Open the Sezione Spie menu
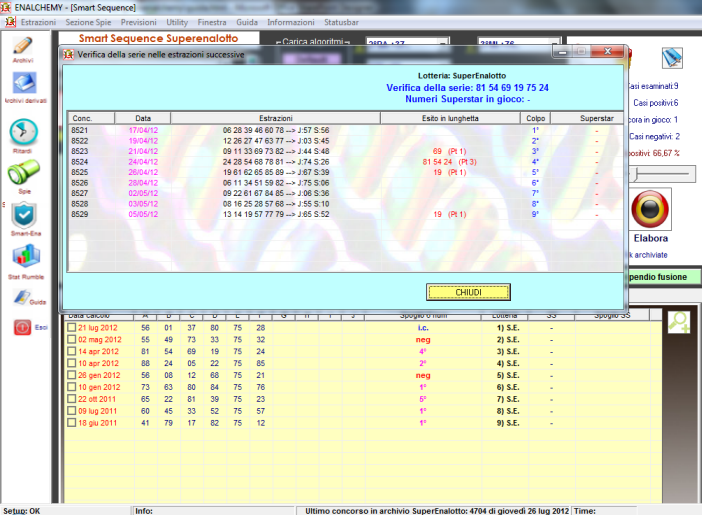 88,22
